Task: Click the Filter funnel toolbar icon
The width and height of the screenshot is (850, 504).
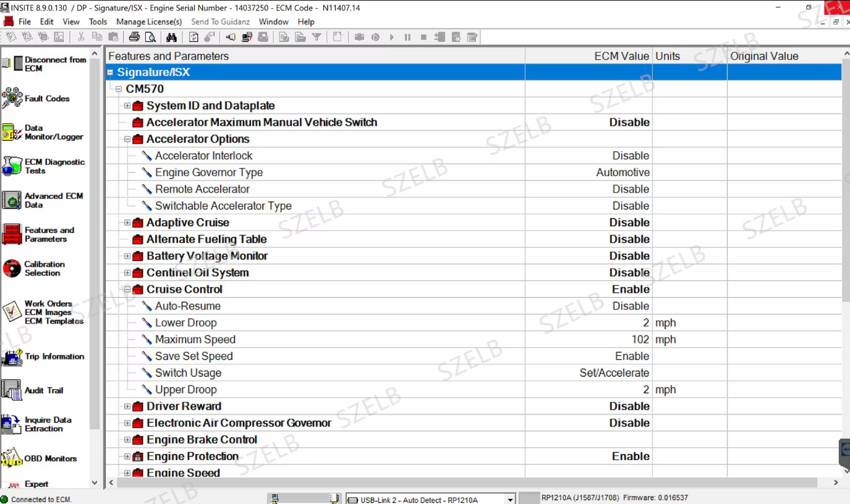Action: coord(317,37)
